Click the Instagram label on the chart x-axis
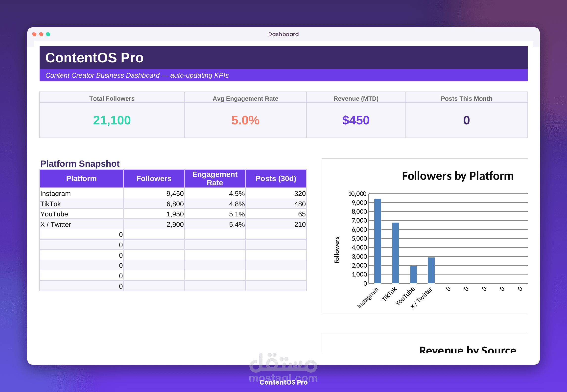The image size is (567, 392). (x=368, y=298)
